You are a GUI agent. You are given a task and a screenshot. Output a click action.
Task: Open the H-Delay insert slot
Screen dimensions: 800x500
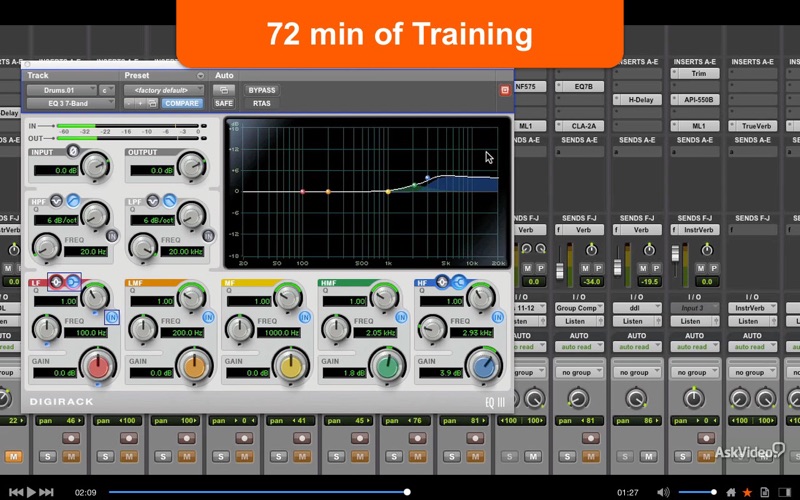[x=637, y=100]
